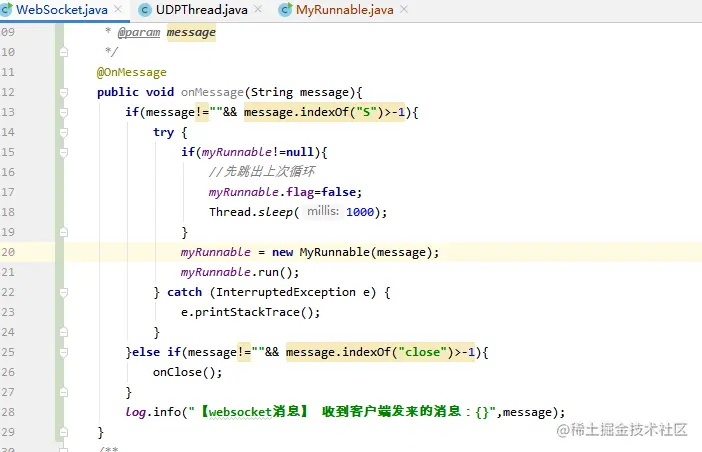This screenshot has width=702, height=452.
Task: Click fold end marker at line 24
Action: click(64, 333)
